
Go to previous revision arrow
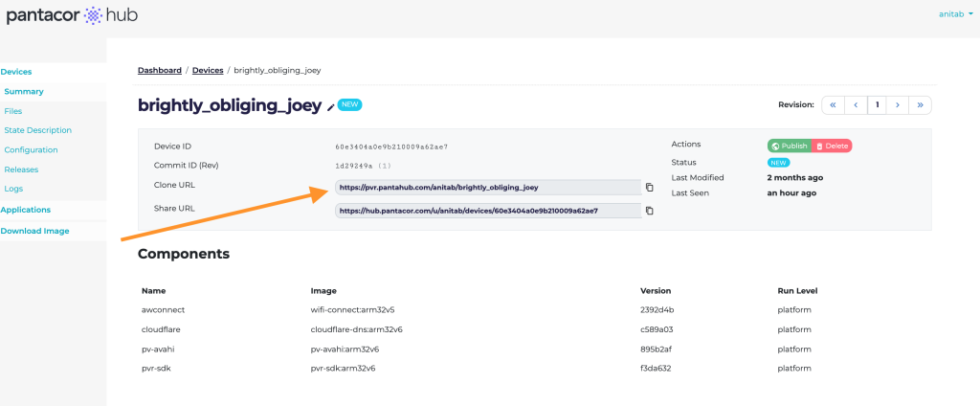pos(856,105)
